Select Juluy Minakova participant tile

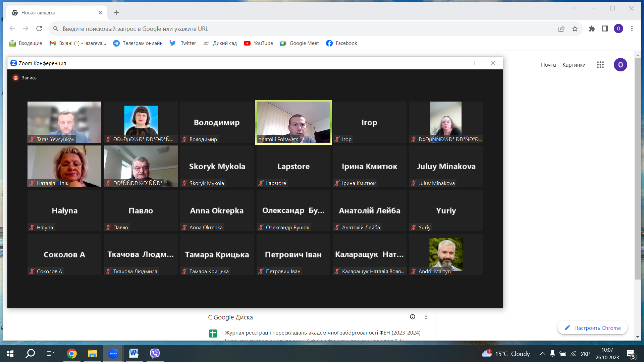coord(446,166)
